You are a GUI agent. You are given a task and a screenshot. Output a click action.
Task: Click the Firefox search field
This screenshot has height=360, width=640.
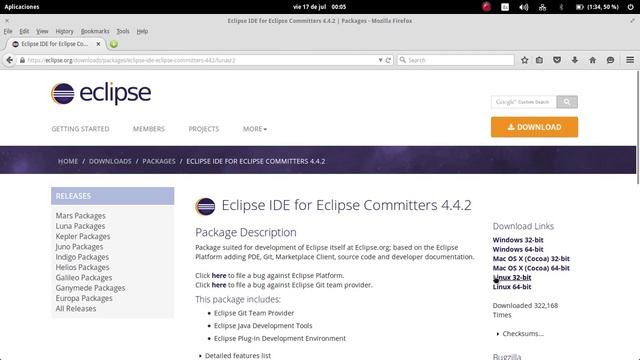coord(456,60)
